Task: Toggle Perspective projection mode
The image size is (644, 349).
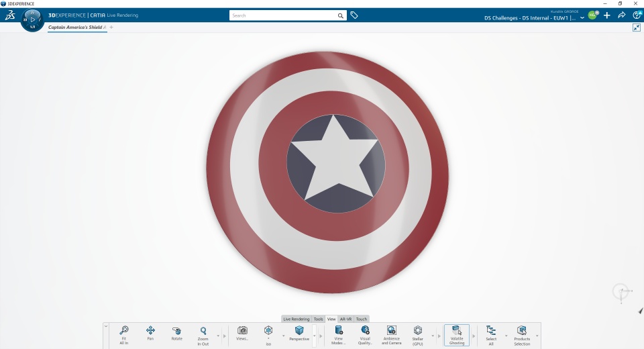Action: tap(299, 333)
